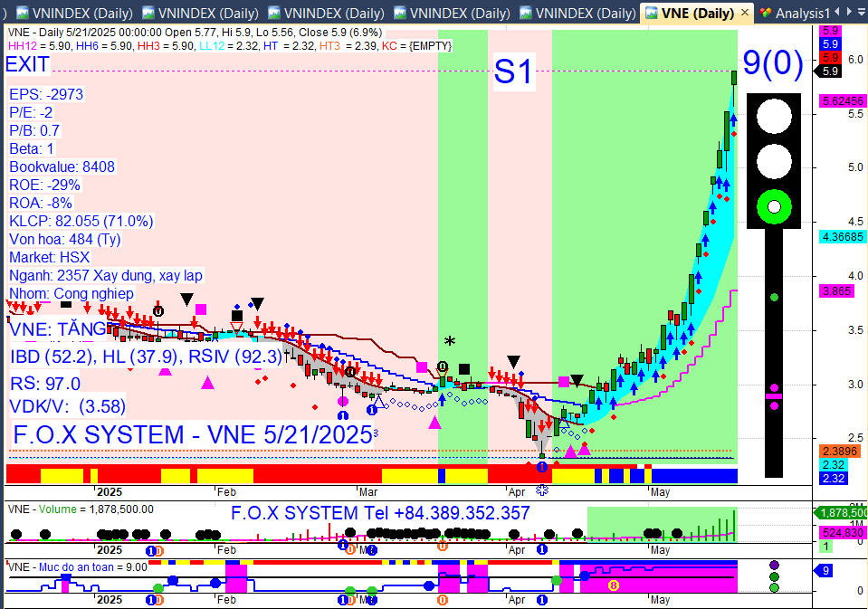Click the purple dot in the safety pane
The image size is (868, 609).
click(x=775, y=566)
